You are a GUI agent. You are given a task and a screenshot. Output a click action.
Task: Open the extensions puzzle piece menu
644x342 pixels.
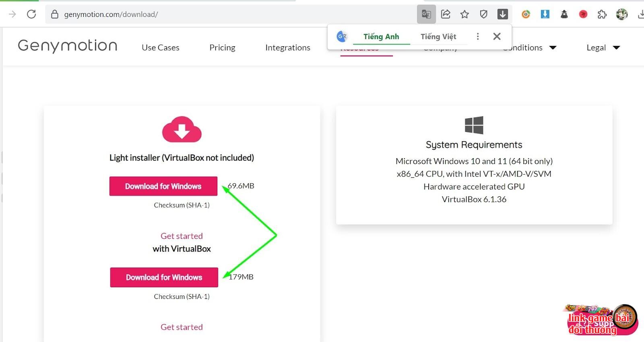point(602,14)
